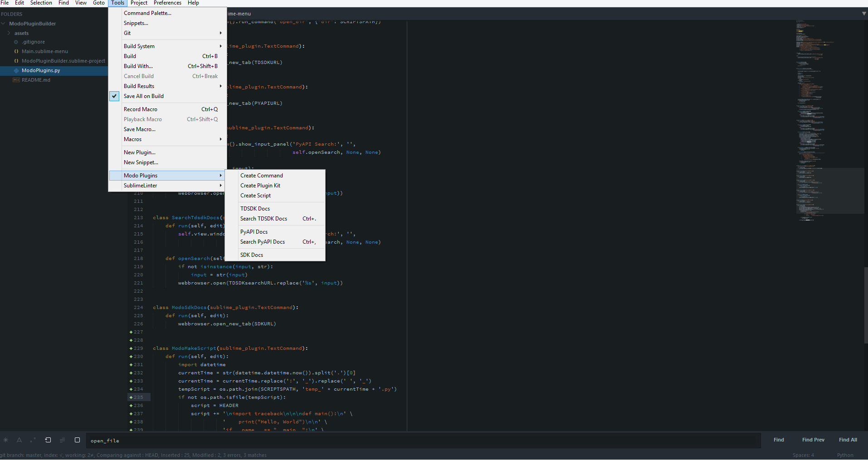Open ModoPluginBuilder.sublime-project file
The image size is (868, 461).
(63, 61)
